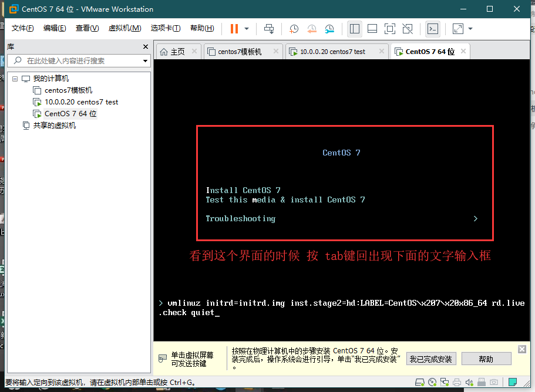Open the 编辑(E) menu
This screenshot has width=535, height=392.
[55, 28]
